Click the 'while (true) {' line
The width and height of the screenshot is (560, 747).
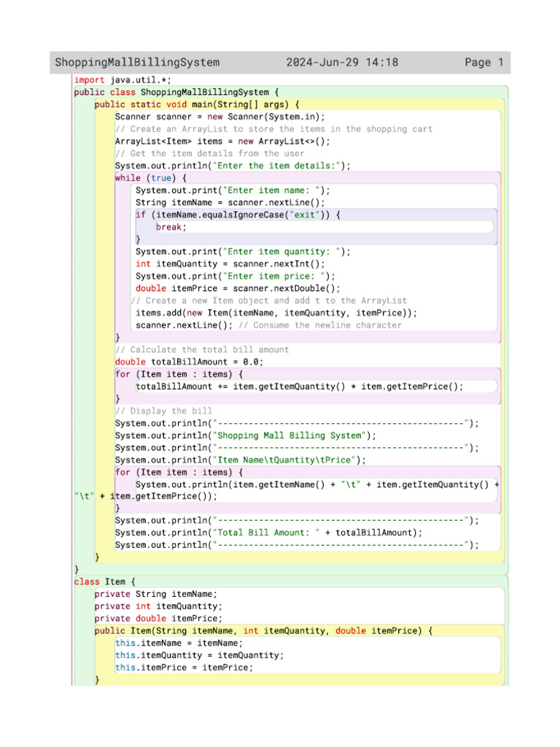click(151, 178)
